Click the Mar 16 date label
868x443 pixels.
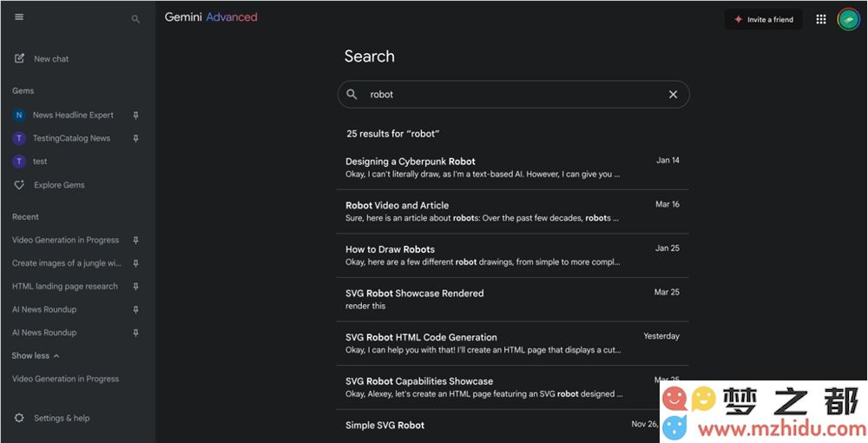click(x=667, y=204)
